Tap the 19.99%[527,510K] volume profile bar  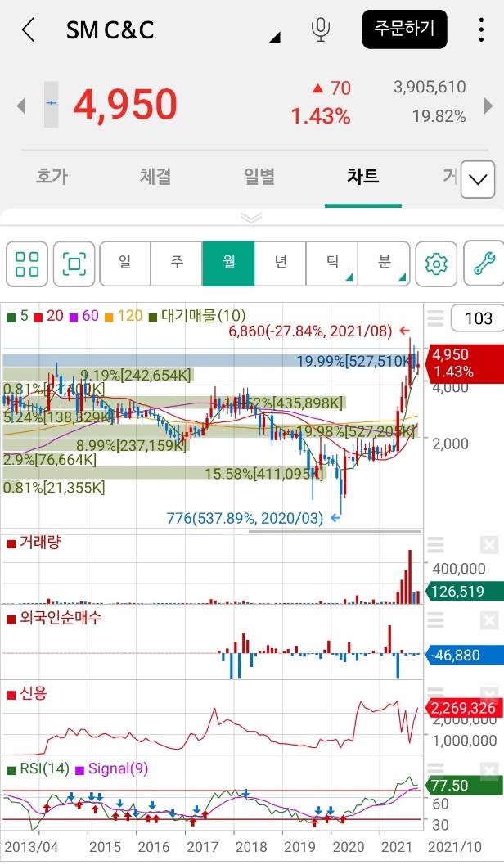[x=211, y=361]
